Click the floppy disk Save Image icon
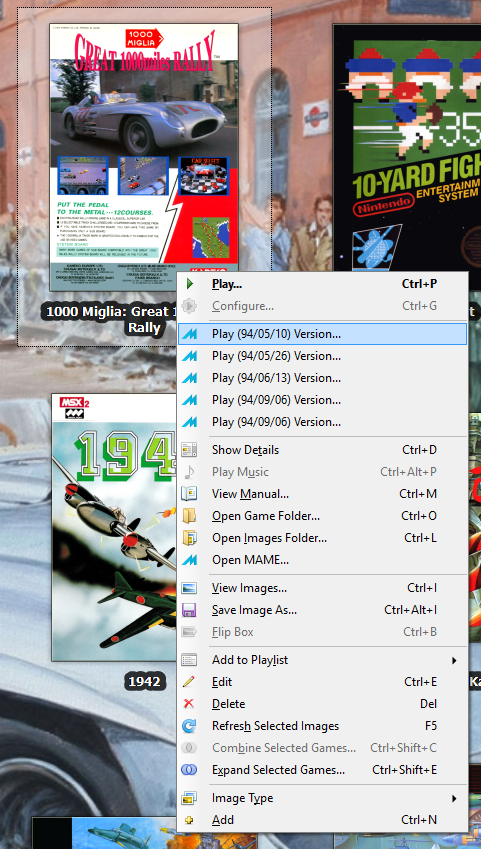The height and width of the screenshot is (849, 481). 189,610
